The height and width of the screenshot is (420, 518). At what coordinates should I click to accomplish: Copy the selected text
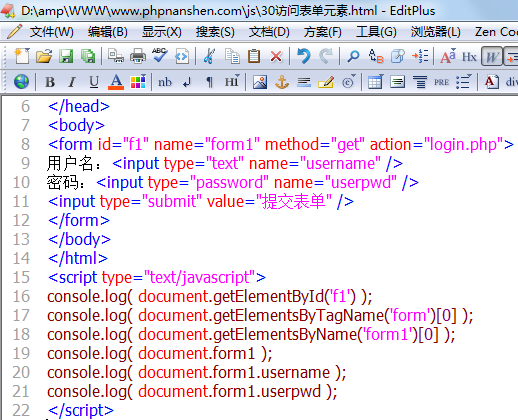click(x=232, y=56)
